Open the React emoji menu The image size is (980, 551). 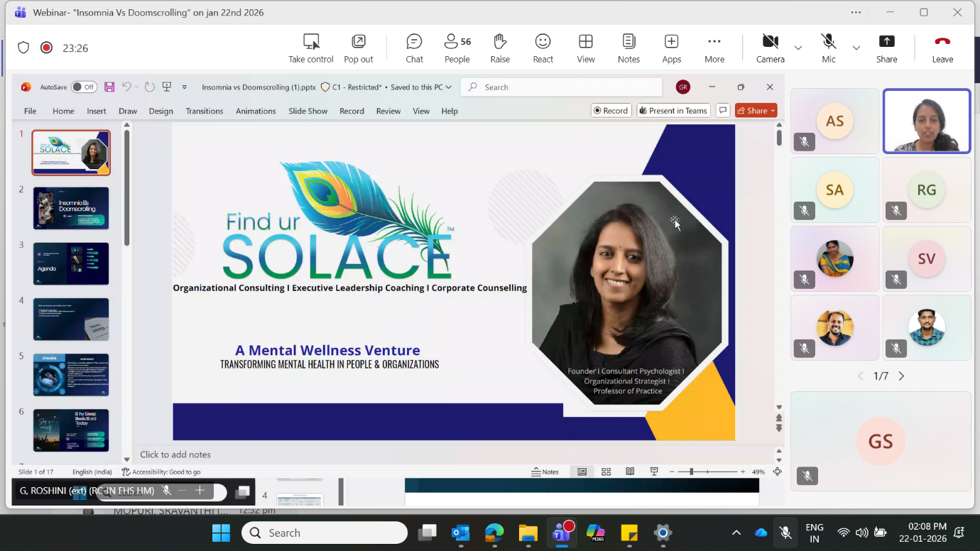(543, 48)
